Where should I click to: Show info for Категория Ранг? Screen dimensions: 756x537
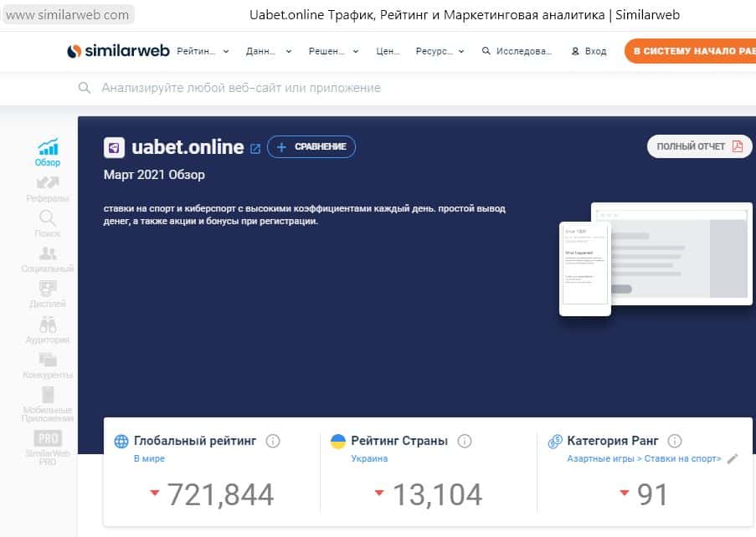[x=675, y=441]
